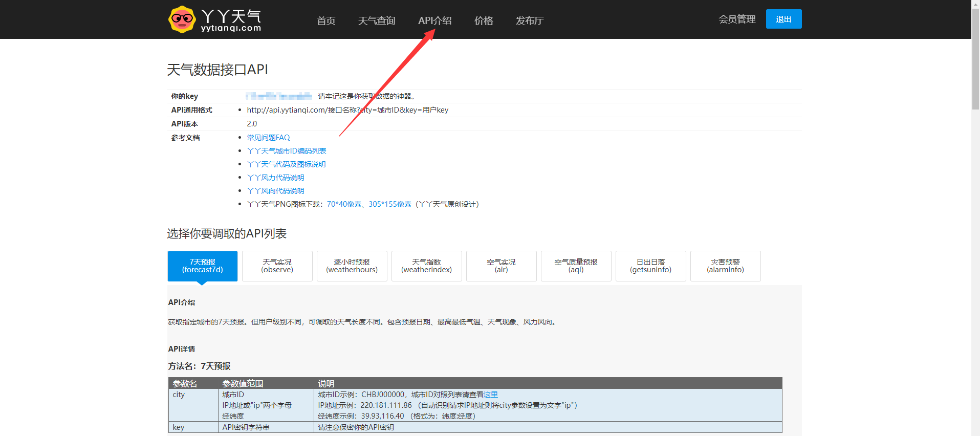
Task: Go to 天气查询 in the top navigation
Action: (377, 20)
